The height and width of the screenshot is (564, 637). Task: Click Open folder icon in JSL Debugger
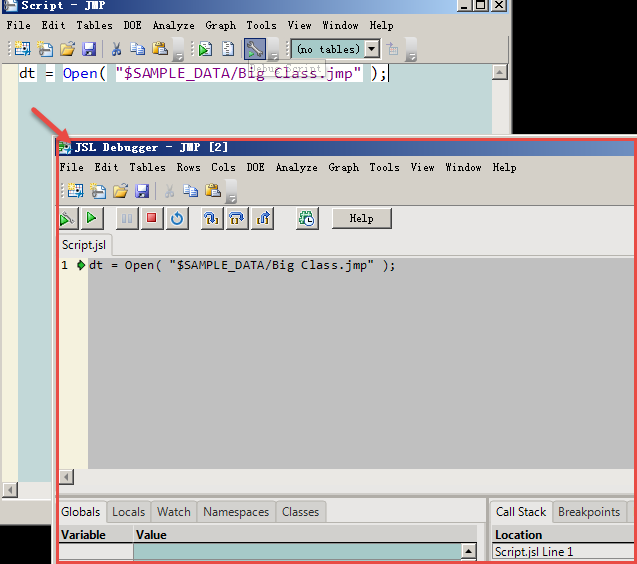tap(120, 191)
